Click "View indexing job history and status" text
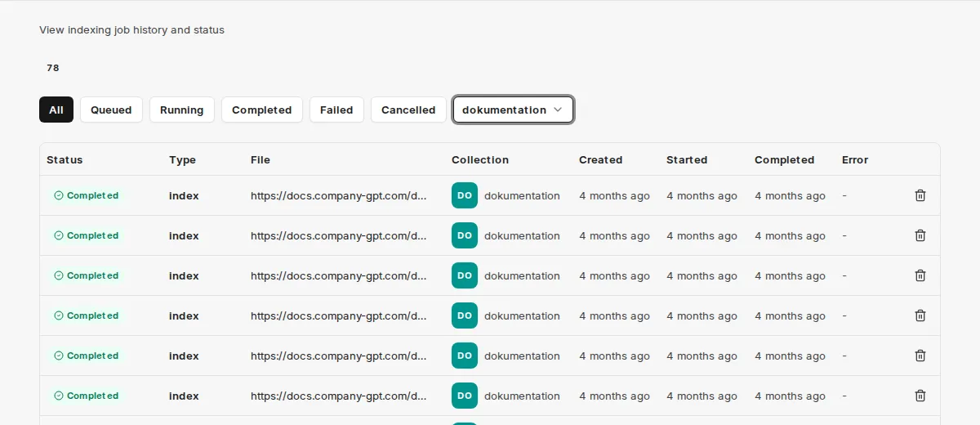 [x=131, y=29]
